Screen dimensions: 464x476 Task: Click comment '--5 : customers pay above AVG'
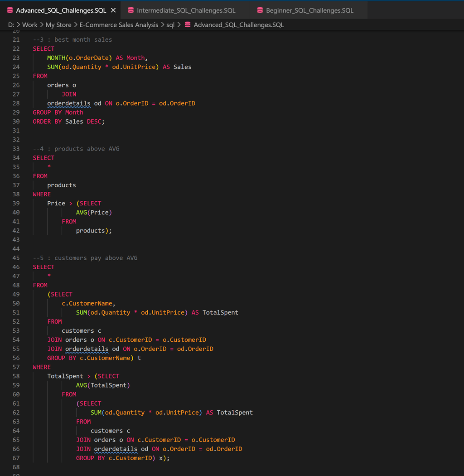point(85,258)
